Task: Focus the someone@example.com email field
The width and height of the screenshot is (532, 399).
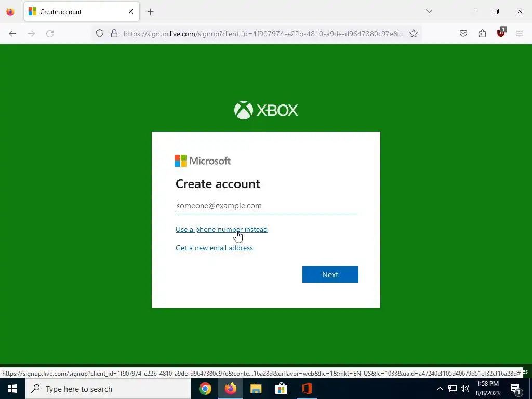Action: pyautogui.click(x=267, y=206)
